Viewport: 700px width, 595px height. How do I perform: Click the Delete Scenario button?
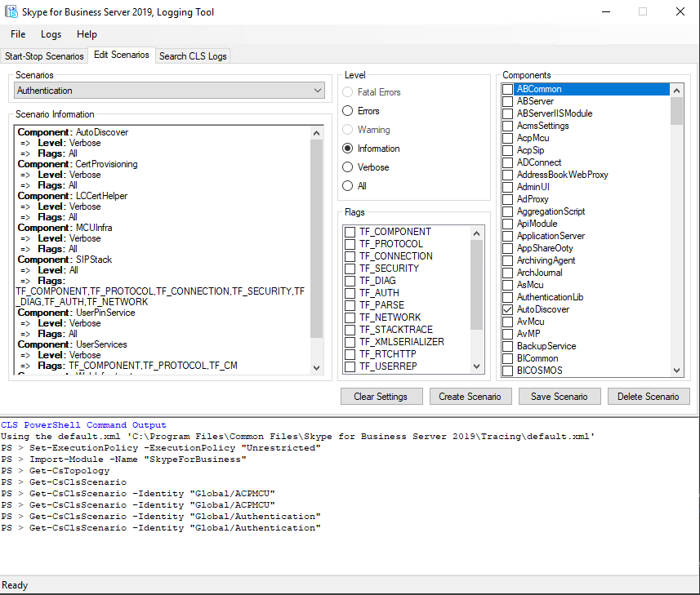tap(649, 397)
